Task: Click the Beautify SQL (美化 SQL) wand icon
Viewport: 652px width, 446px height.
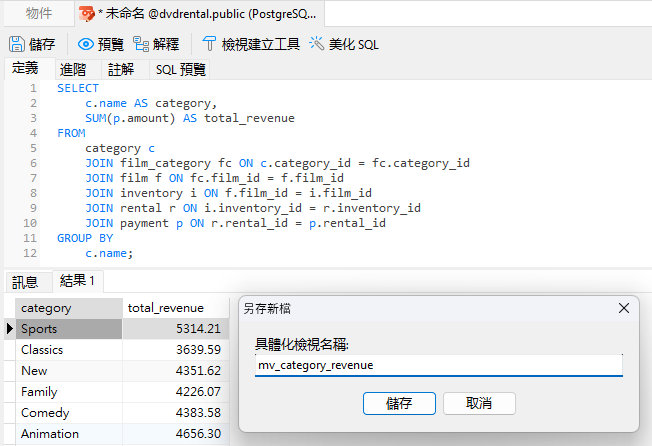Action: (316, 43)
